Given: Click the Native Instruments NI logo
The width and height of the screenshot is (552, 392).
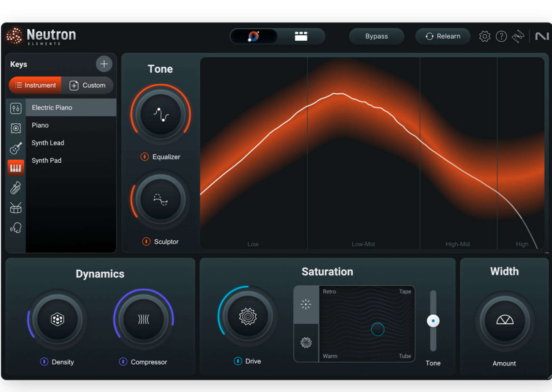Looking at the screenshot, I should pyautogui.click(x=542, y=36).
